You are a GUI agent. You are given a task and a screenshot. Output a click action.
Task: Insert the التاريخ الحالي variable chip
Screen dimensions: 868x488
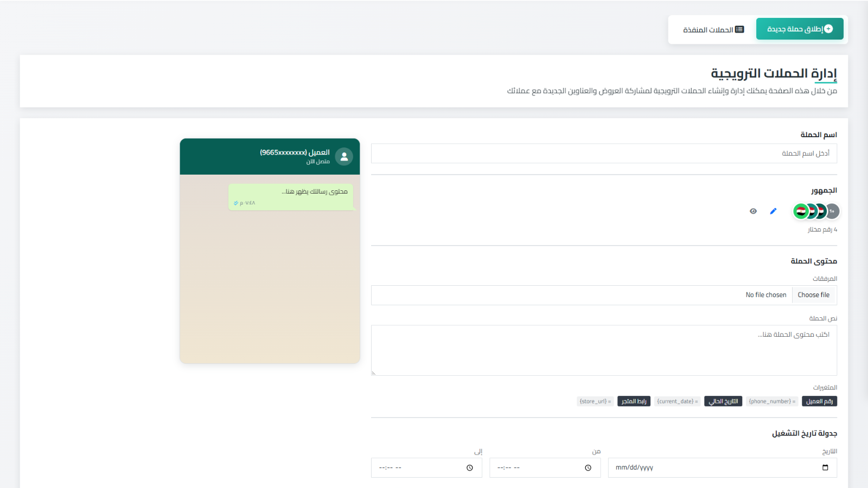point(723,401)
